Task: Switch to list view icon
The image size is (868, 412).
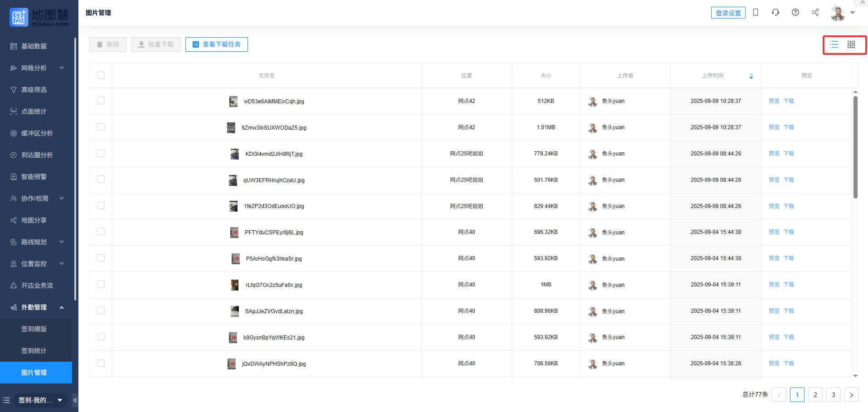Action: pos(834,44)
